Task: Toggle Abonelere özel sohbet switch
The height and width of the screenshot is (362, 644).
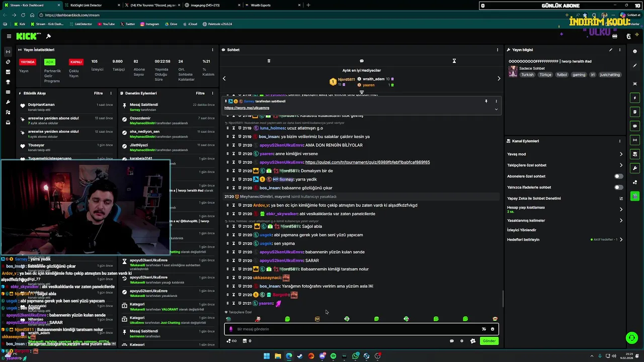Action: [x=618, y=176]
